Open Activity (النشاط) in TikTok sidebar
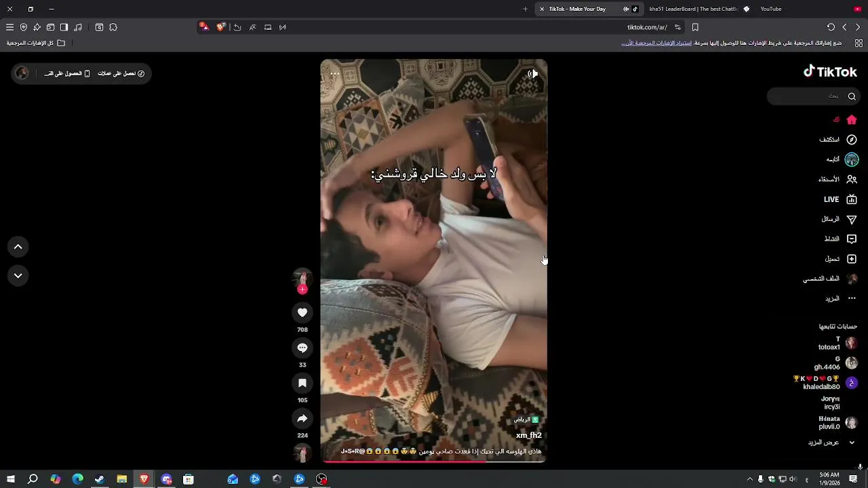 click(840, 239)
